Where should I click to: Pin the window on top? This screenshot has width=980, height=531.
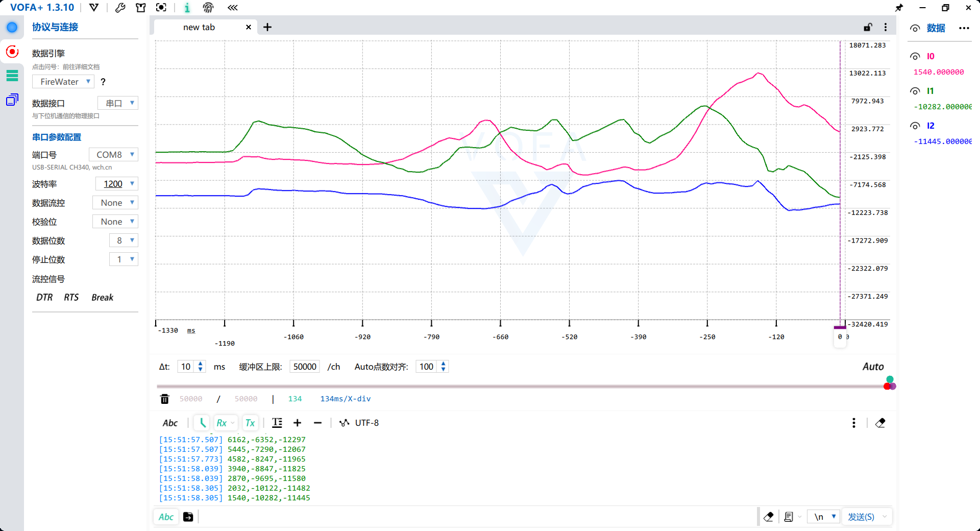[899, 8]
